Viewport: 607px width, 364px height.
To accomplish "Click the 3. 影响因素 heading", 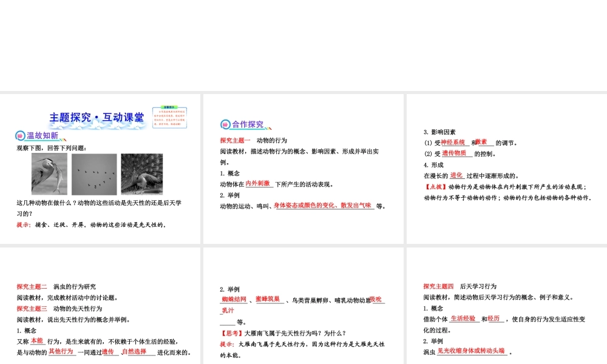I will pyautogui.click(x=439, y=132).
